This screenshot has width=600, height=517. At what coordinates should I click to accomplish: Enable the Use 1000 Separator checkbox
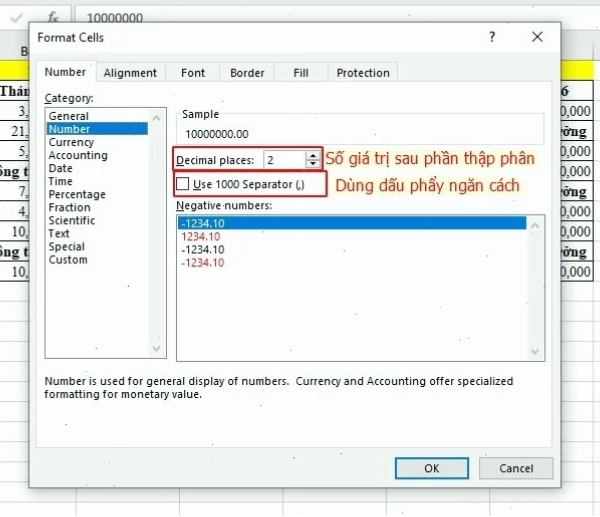pos(183,184)
